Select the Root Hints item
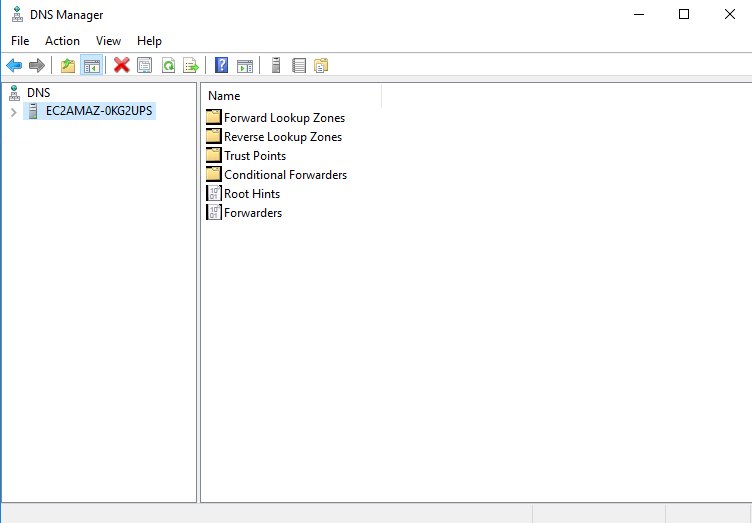Screen dimensions: 752x523 click(x=251, y=194)
